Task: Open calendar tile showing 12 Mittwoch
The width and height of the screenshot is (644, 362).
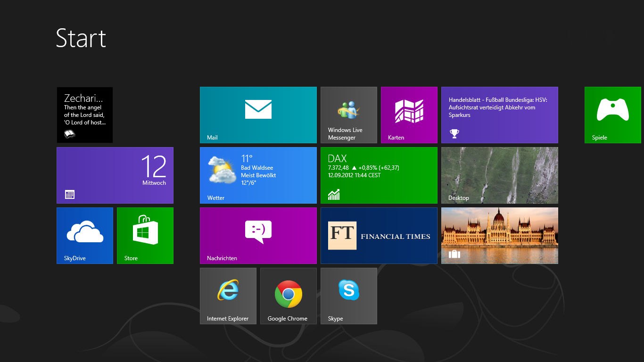Action: pos(115,175)
